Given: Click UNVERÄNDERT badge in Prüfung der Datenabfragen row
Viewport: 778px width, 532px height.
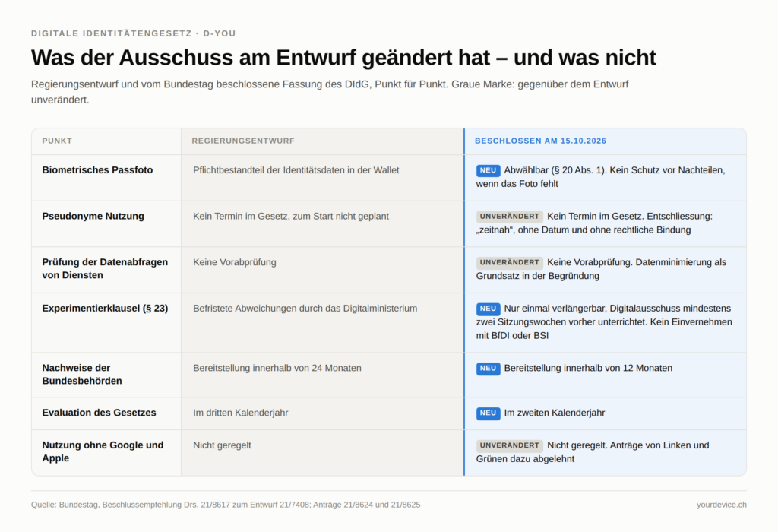Looking at the screenshot, I should (509, 262).
